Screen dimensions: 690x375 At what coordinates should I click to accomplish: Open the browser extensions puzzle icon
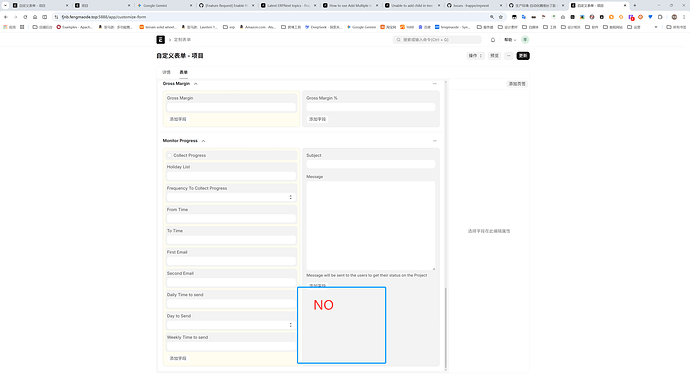click(660, 17)
